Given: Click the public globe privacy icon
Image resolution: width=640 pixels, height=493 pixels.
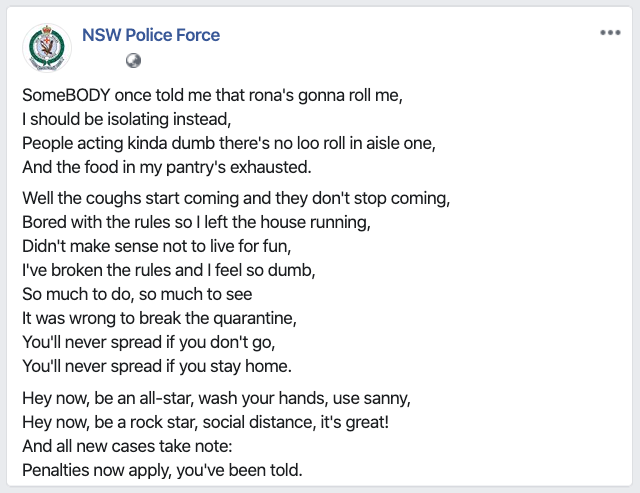Looking at the screenshot, I should 133,61.
